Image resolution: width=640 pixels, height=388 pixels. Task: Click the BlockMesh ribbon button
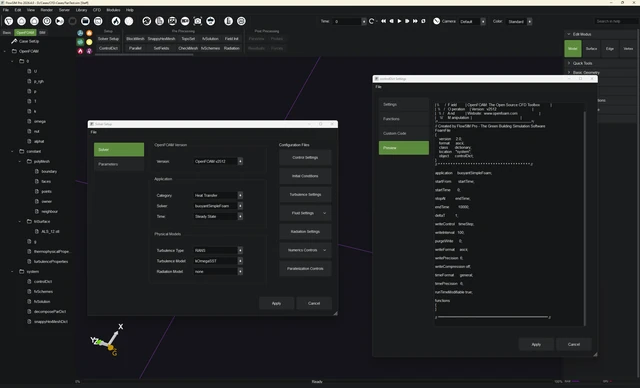click(135, 39)
